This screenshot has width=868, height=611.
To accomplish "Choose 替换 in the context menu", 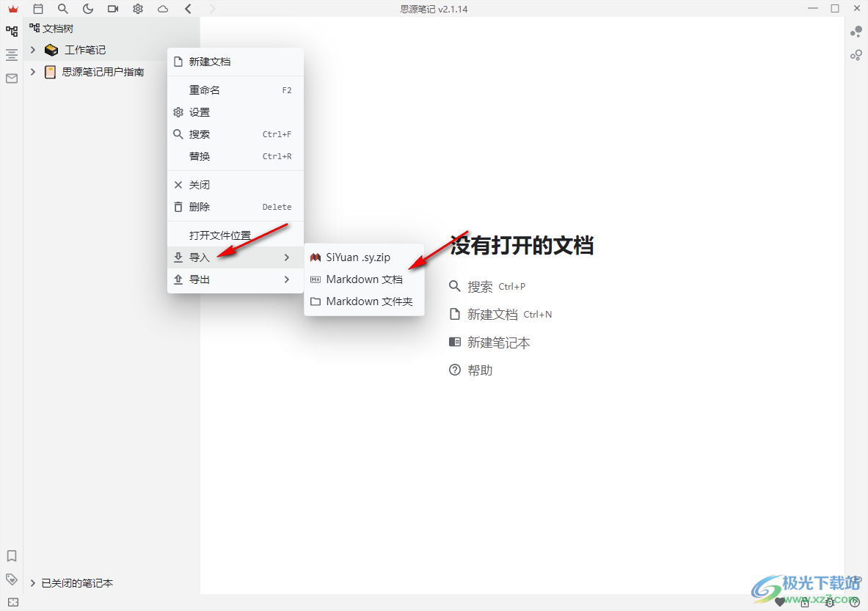I will click(x=236, y=157).
